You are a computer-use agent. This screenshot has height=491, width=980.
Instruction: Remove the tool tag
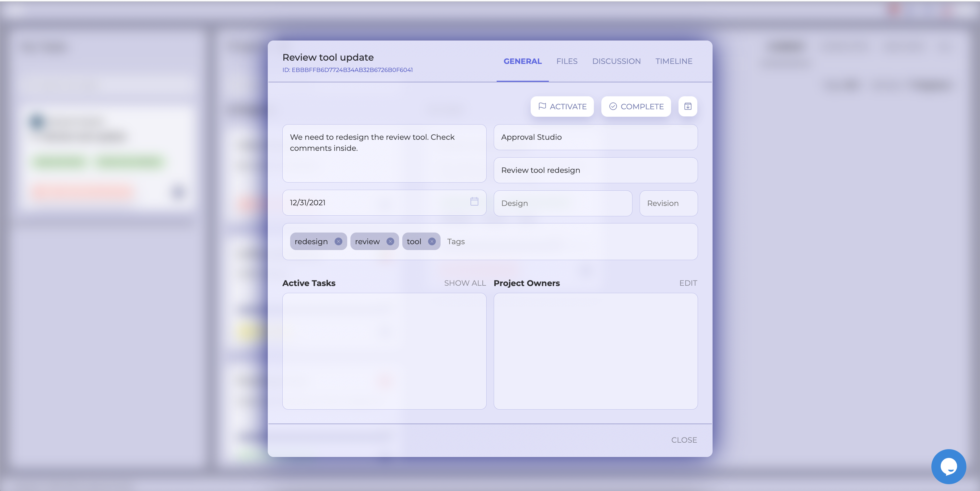[431, 241]
